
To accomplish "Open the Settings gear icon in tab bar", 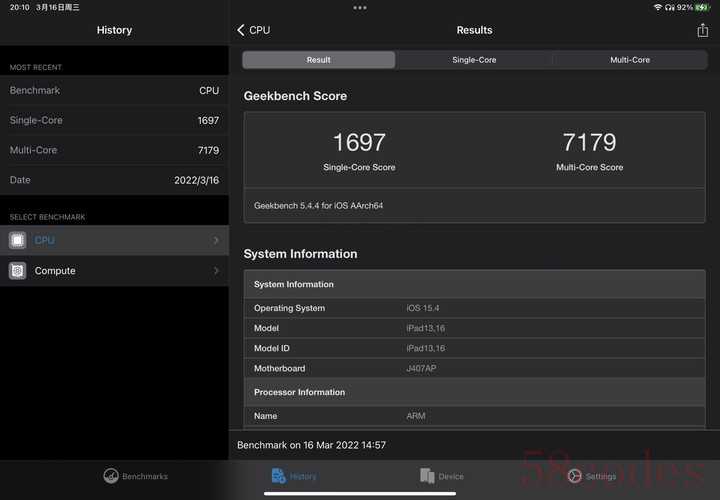I will (x=574, y=476).
